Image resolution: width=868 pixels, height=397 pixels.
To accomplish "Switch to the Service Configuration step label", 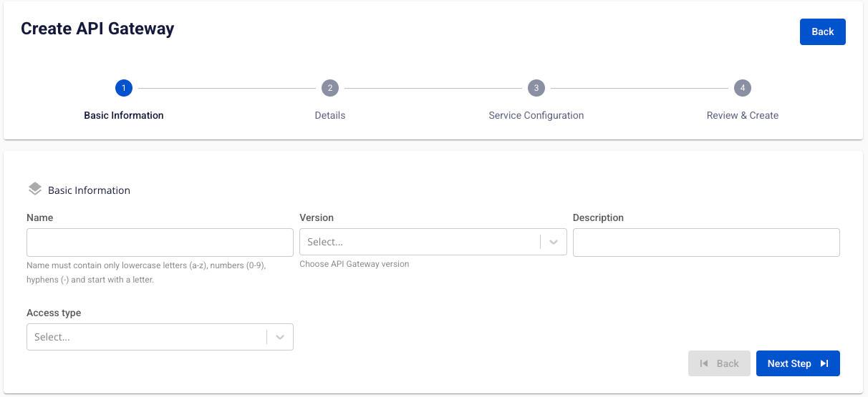I will (536, 115).
